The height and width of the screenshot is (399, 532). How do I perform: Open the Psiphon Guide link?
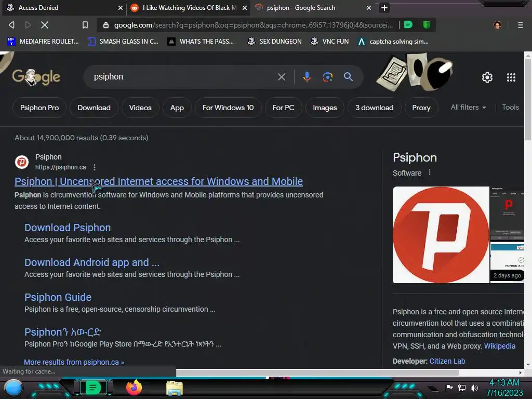click(x=58, y=297)
